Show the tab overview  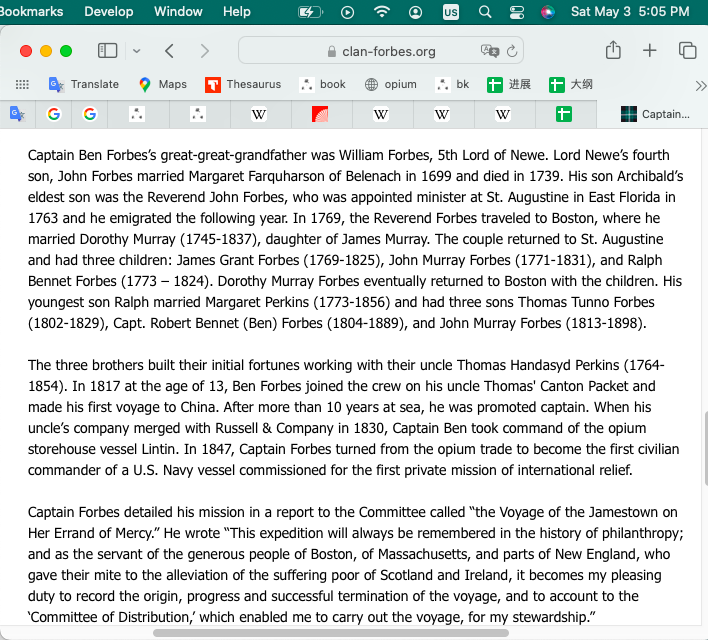tap(687, 51)
